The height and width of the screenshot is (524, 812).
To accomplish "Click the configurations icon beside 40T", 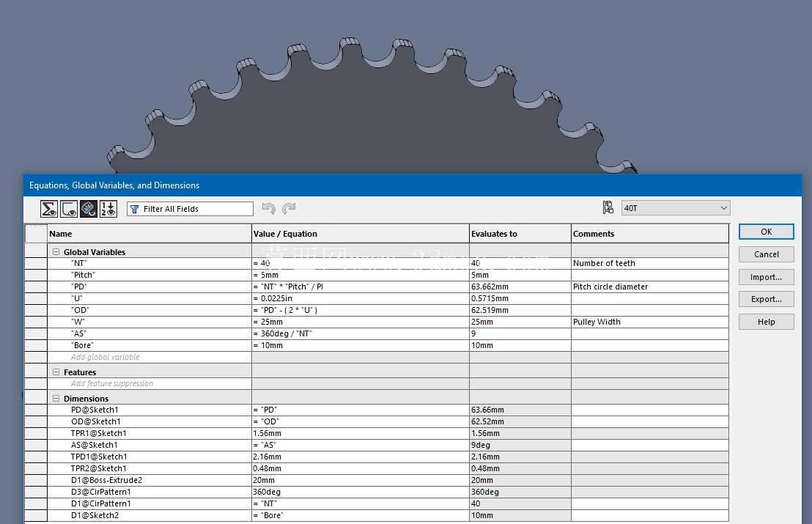I will (x=608, y=207).
